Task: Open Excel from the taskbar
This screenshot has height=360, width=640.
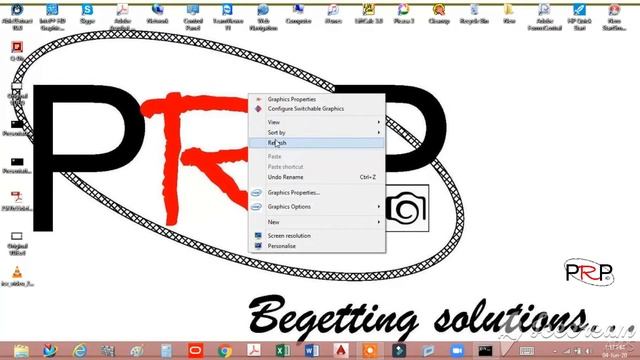Action: click(x=282, y=351)
